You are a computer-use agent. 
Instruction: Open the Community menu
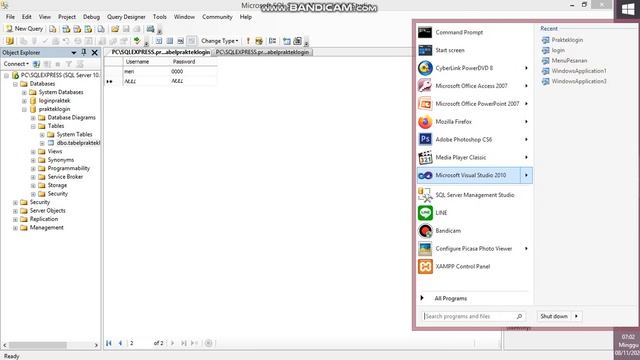click(x=217, y=17)
